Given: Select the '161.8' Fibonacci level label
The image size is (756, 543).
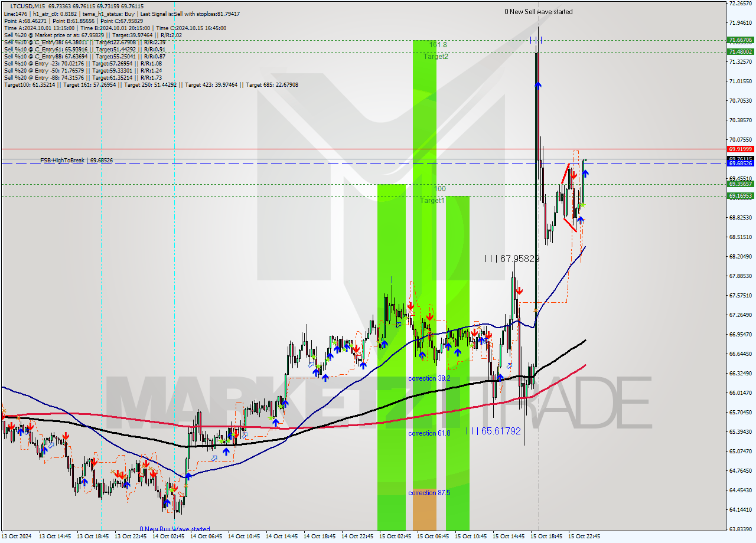Looking at the screenshot, I should [x=438, y=45].
